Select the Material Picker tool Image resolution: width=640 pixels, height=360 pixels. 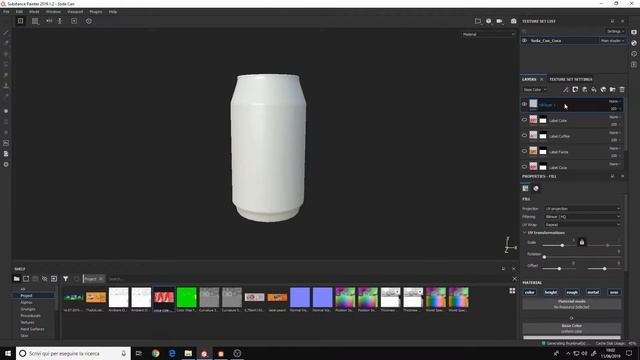coord(6,96)
